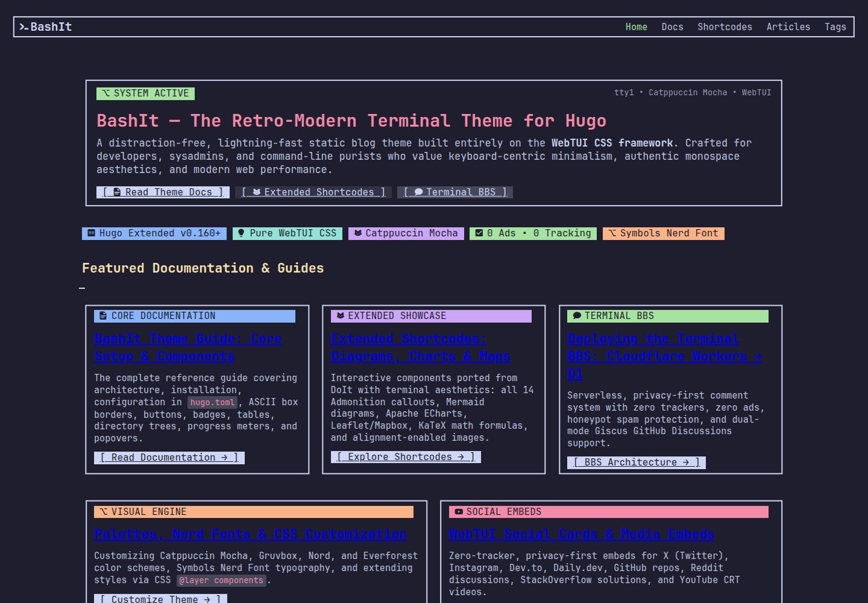Click the terminal prompt logo icon beside BashIt
Viewport: 868px width, 603px height.
[x=24, y=27]
